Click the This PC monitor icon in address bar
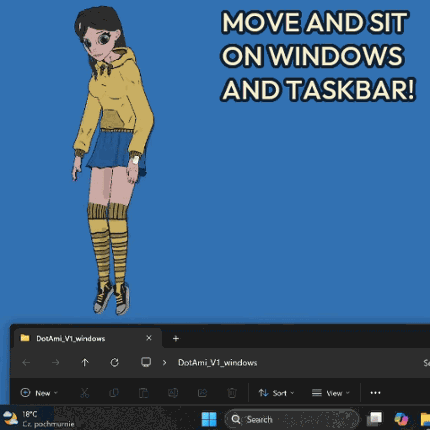430x430 pixels. (146, 362)
